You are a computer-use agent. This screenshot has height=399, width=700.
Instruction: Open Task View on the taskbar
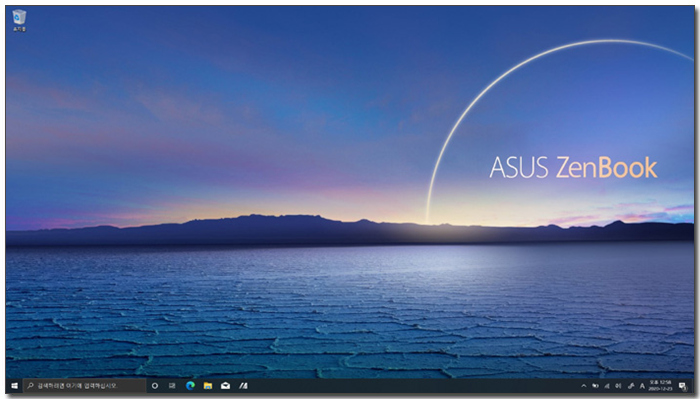tap(172, 386)
